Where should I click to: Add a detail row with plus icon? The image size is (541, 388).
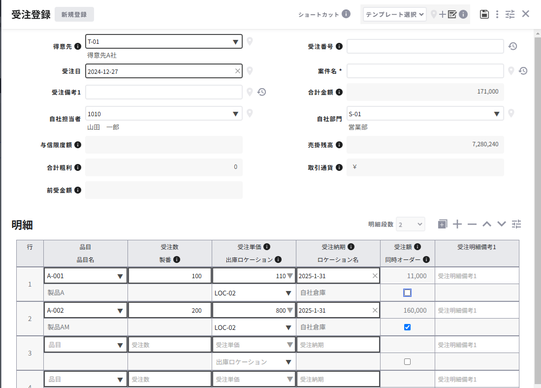click(457, 224)
